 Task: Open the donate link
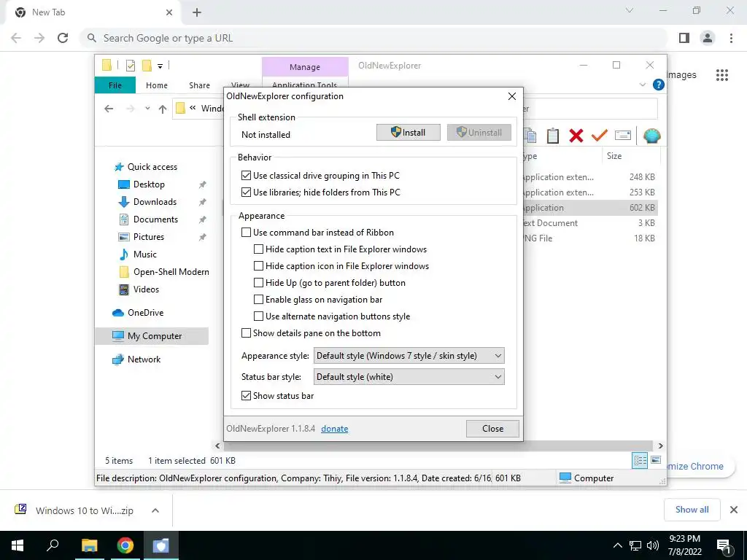tap(334, 429)
